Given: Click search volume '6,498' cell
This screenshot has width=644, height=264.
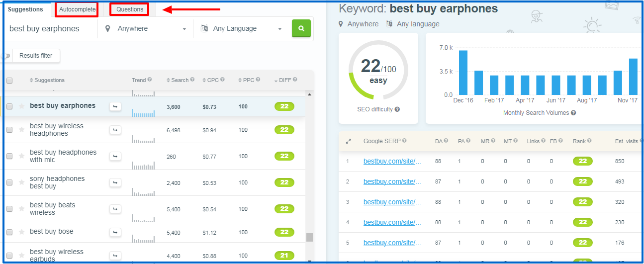Looking at the screenshot, I should coord(175,130).
